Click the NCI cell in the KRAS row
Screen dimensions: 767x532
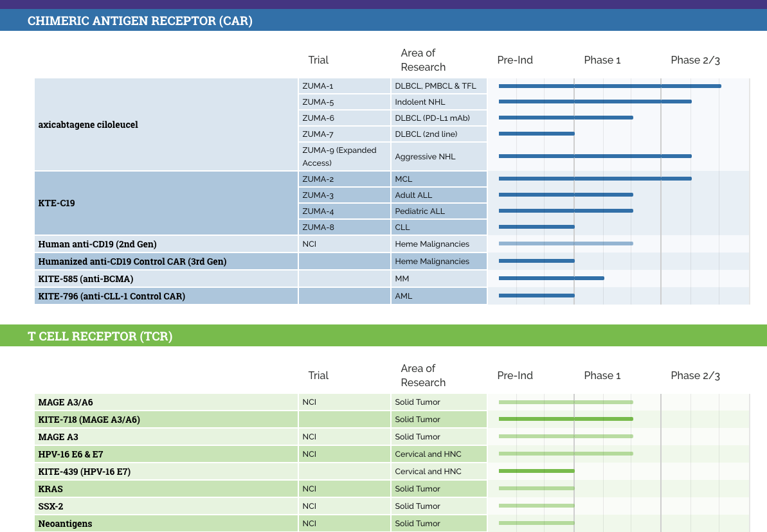click(345, 488)
